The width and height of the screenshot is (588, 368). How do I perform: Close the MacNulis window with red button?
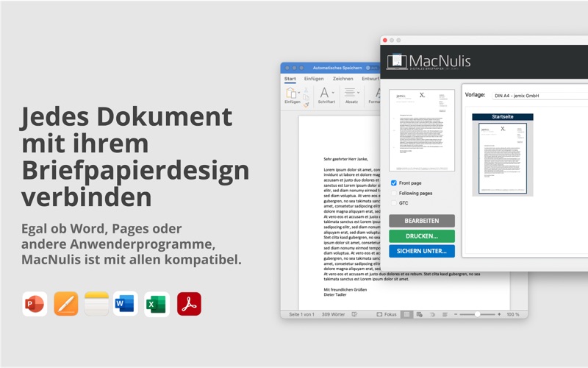385,40
